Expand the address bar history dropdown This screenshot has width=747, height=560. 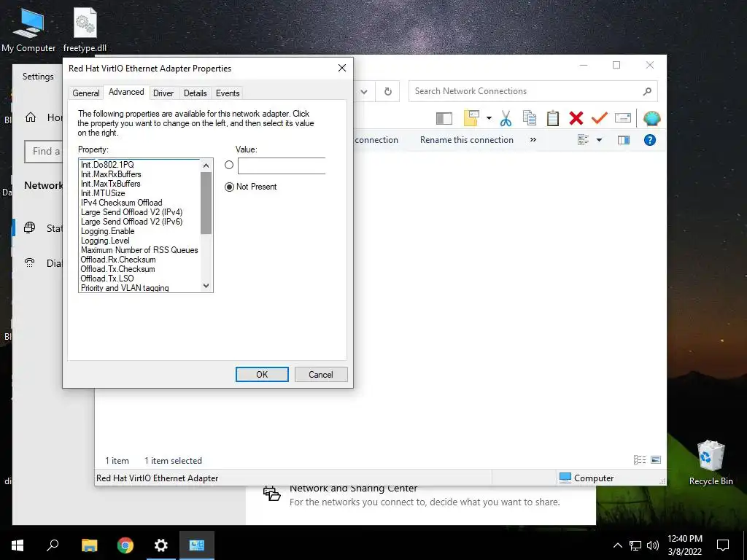point(364,91)
